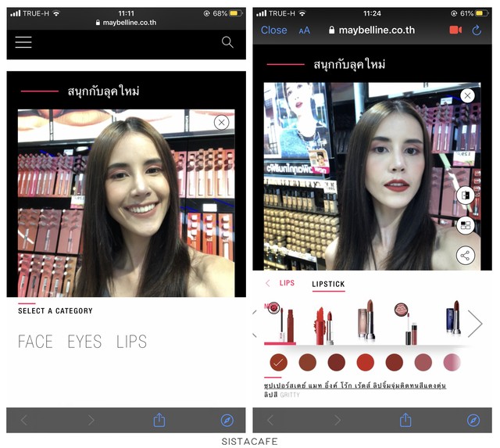Tap the compass icon in left Safari toolbar
500x448 pixels.
[227, 420]
